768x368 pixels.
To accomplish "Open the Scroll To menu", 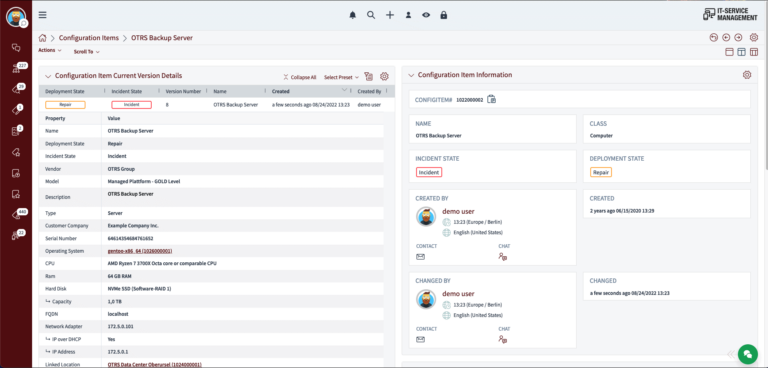I will [x=87, y=51].
